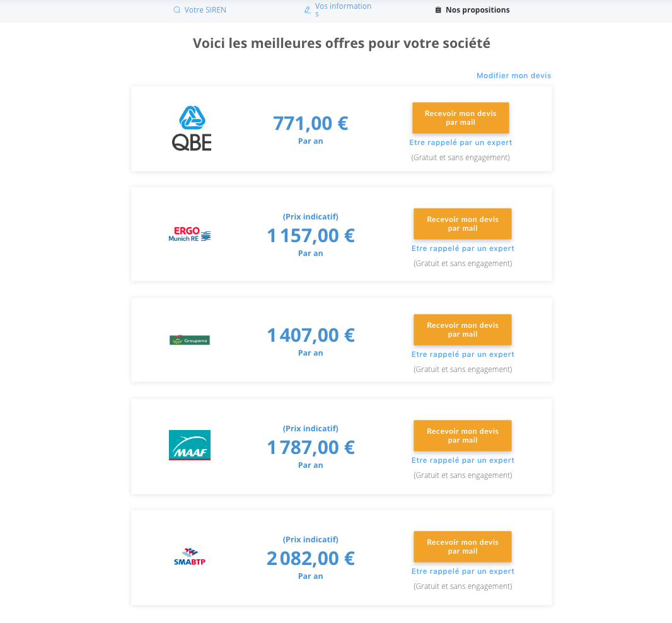Request the Groupama quote by mail

point(462,330)
